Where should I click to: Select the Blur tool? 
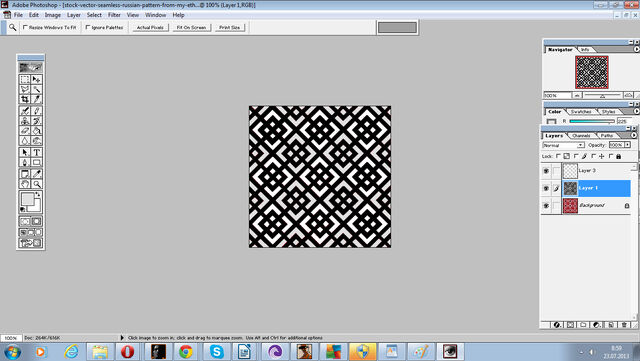[x=25, y=141]
